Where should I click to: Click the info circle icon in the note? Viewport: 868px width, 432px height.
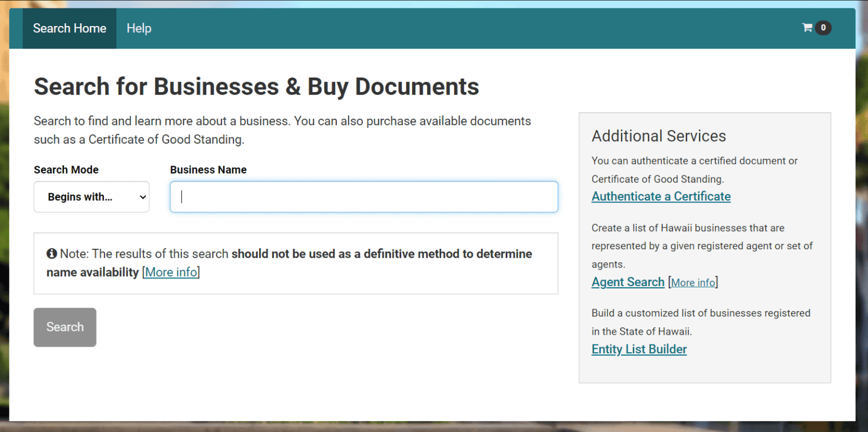[x=52, y=254]
